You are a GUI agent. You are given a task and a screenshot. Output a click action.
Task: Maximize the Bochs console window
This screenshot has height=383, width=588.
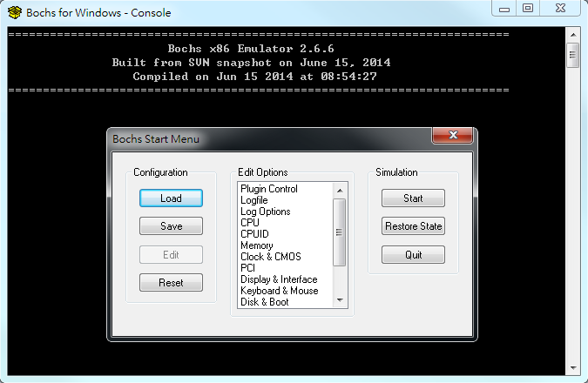528,8
